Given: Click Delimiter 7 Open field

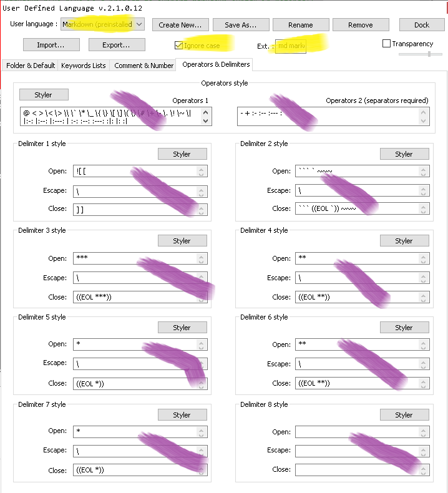Looking at the screenshot, I should [140, 432].
